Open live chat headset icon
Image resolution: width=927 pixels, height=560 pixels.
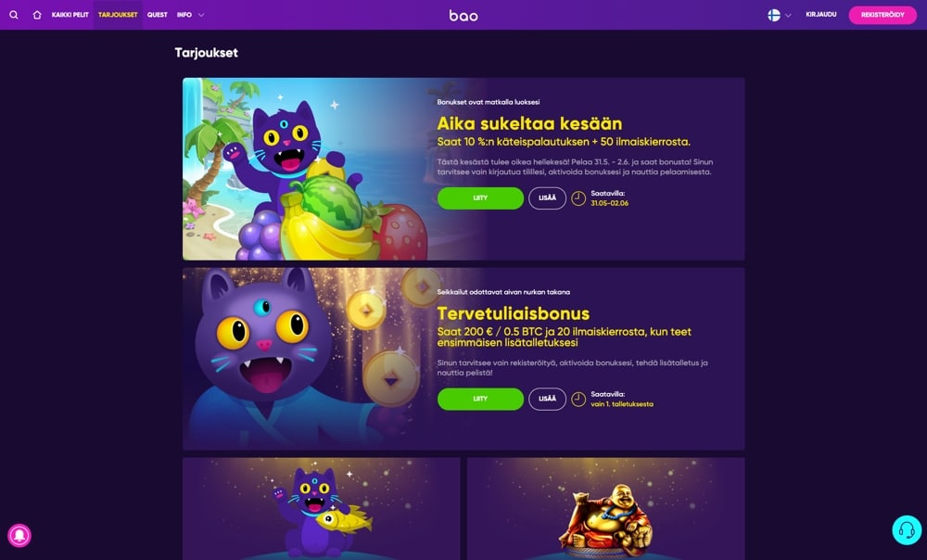pos(907,529)
